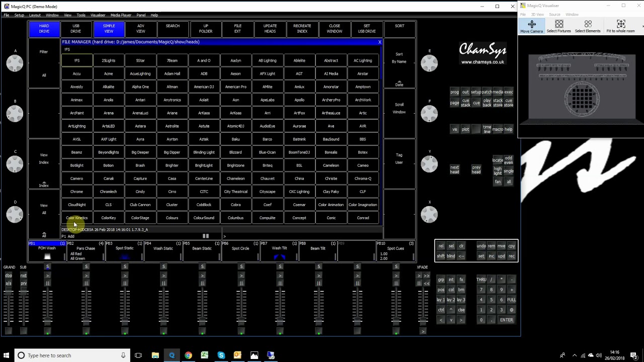Open the Layout menu in MagicQ
Viewport: 644px width, 362px height.
35,15
